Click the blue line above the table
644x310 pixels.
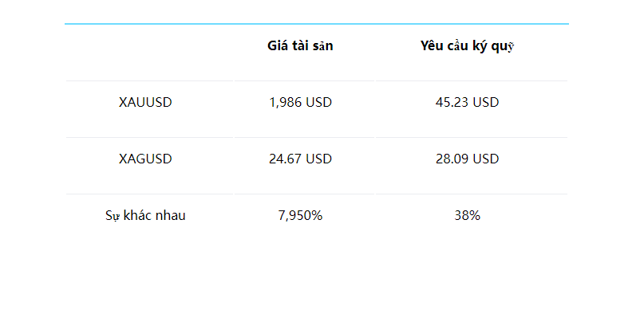point(317,24)
